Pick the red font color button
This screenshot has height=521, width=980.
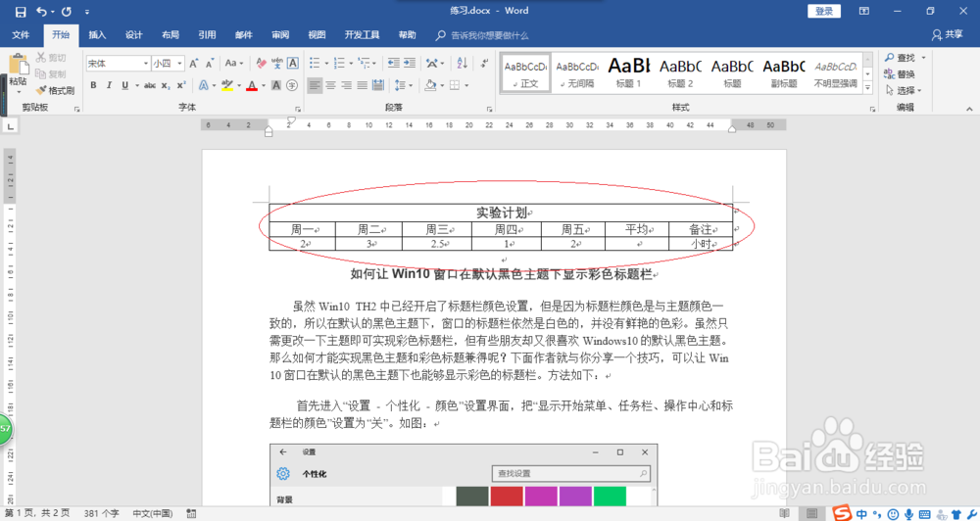[x=251, y=85]
